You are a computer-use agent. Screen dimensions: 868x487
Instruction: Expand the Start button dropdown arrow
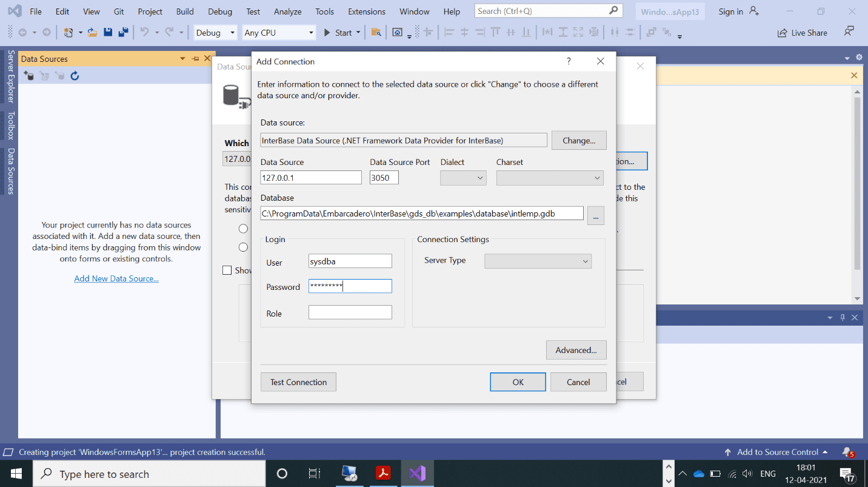pos(358,33)
